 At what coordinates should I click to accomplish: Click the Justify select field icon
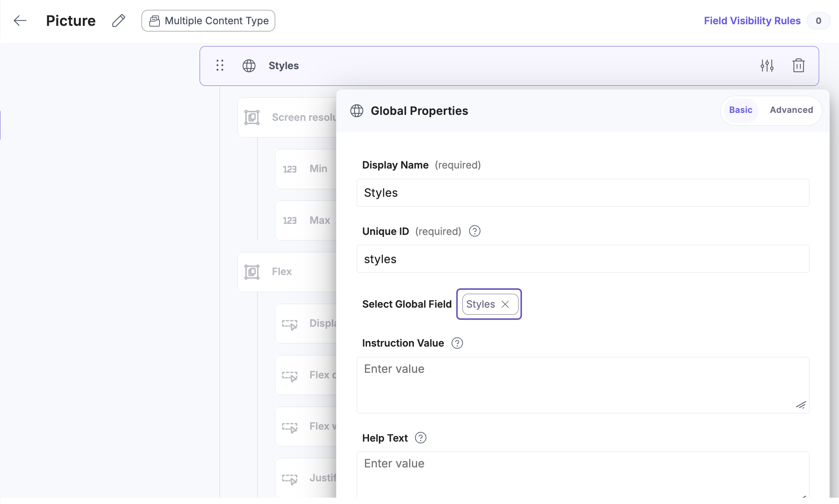(290, 479)
